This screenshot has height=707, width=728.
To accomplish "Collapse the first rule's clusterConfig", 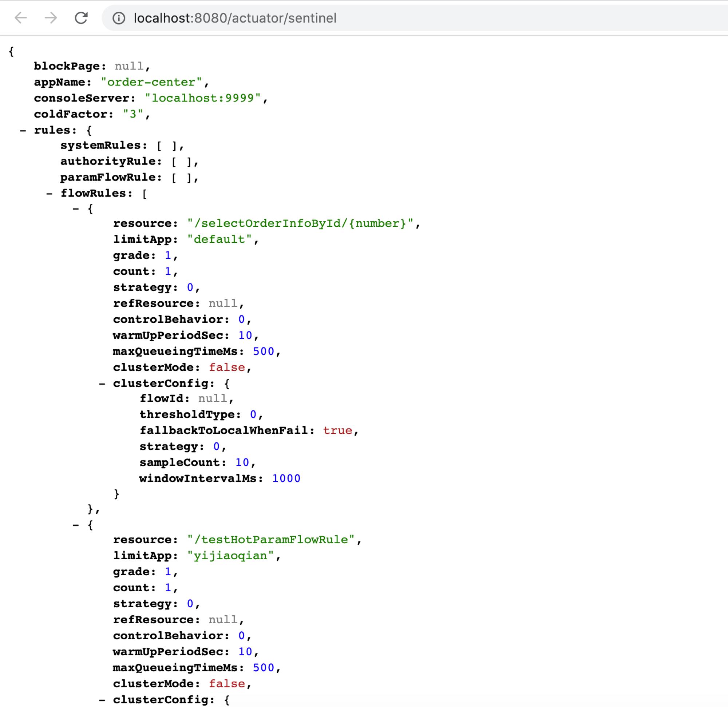I will tap(102, 384).
